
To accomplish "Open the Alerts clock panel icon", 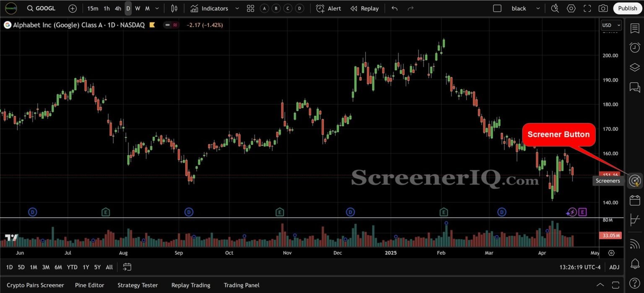I will (635, 47).
